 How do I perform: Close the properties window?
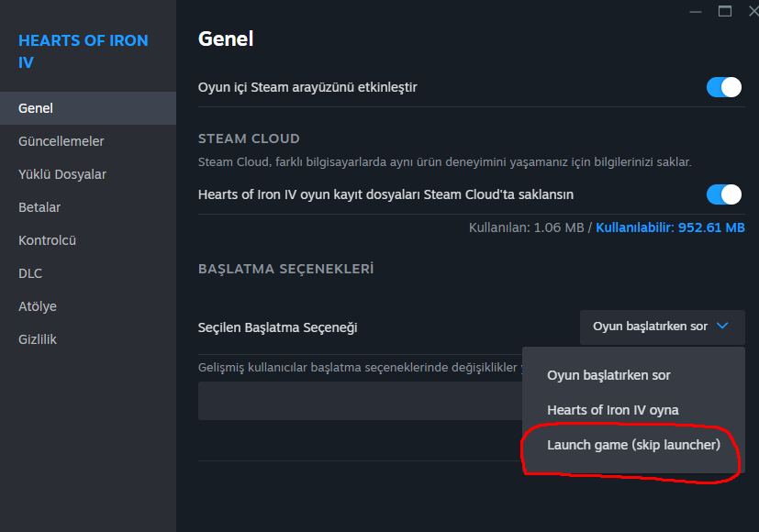click(753, 11)
